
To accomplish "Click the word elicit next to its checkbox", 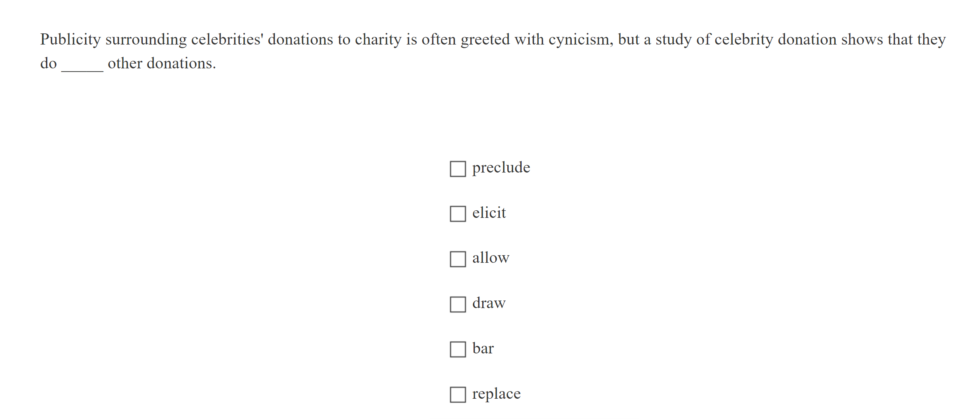I will pyautogui.click(x=489, y=213).
